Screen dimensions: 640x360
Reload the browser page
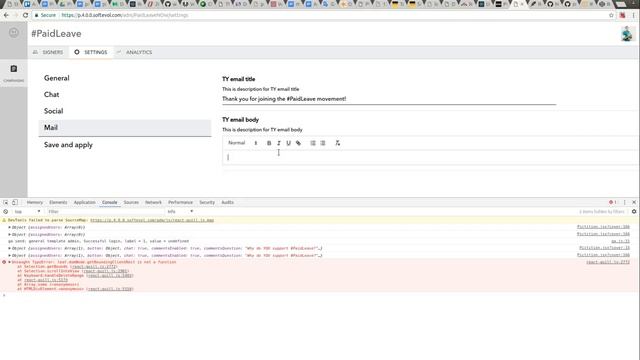25,15
